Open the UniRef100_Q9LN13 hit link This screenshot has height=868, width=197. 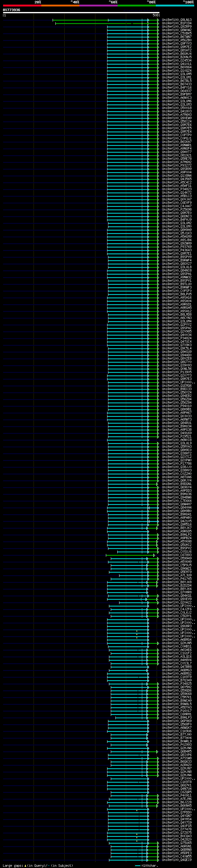(x=177, y=20)
